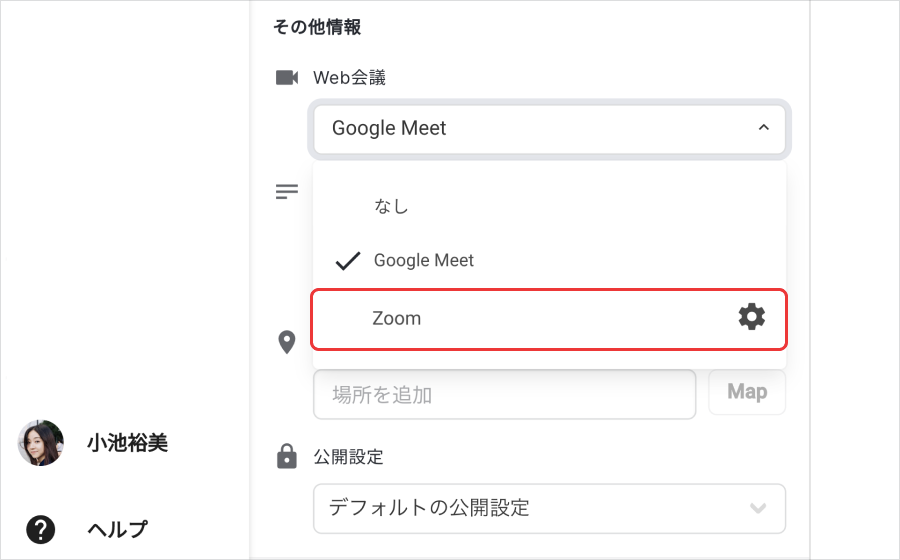Click the Map button

click(x=747, y=392)
